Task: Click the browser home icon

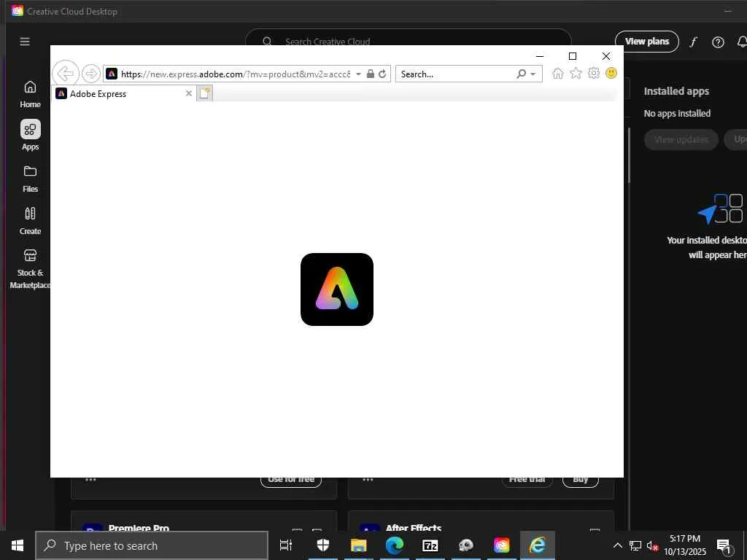Action: click(558, 74)
